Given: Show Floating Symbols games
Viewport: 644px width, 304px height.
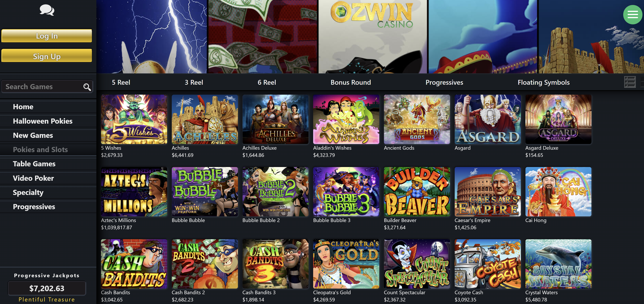Looking at the screenshot, I should pyautogui.click(x=544, y=82).
